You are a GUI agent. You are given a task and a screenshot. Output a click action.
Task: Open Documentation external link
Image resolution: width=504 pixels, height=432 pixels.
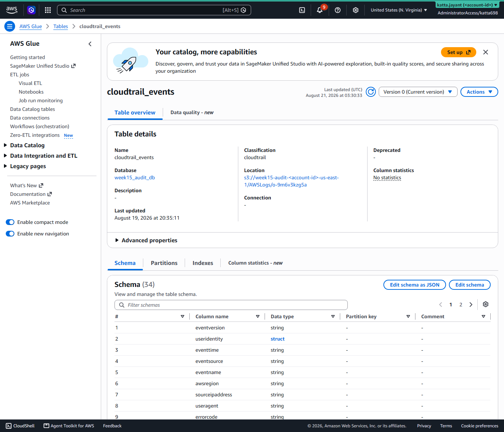[x=31, y=194]
